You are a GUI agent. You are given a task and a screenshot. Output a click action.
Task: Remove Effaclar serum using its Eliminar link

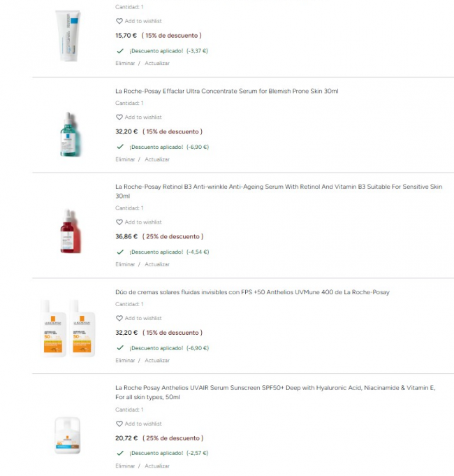point(125,159)
